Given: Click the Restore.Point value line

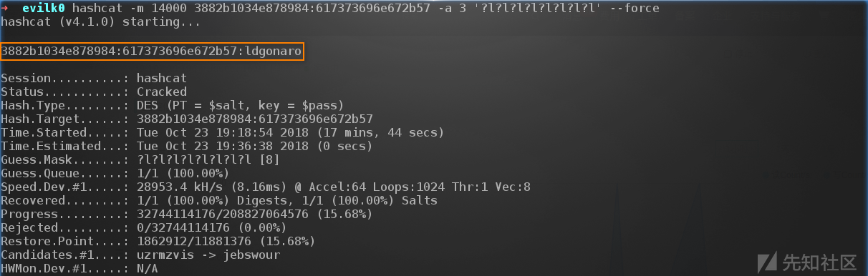Looking at the screenshot, I should tap(158, 241).
